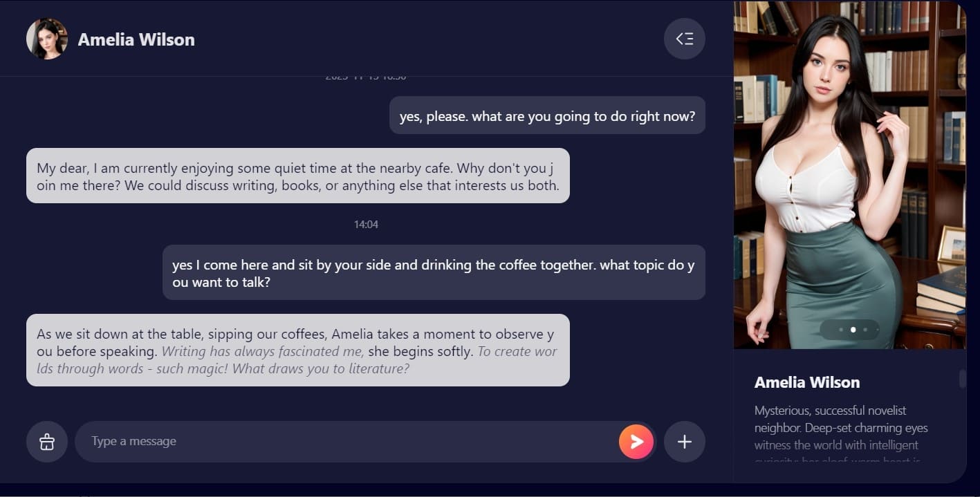Select the reply about the nearby cafe
The image size is (980, 497).
click(298, 176)
